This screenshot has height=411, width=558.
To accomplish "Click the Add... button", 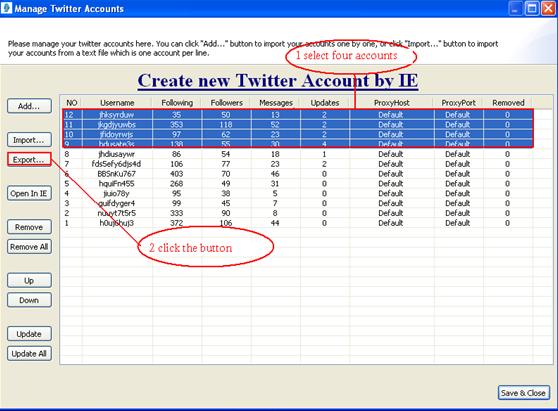I will [x=29, y=106].
